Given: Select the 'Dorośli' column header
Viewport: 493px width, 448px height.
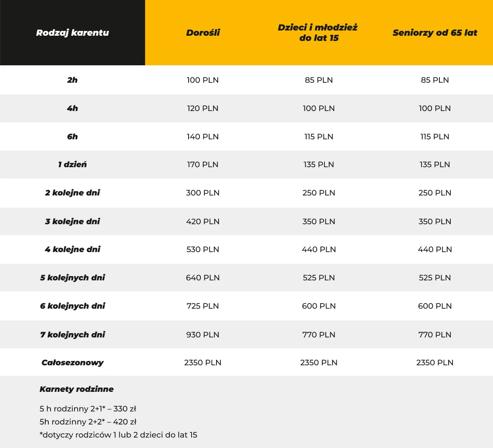Looking at the screenshot, I should [x=203, y=33].
